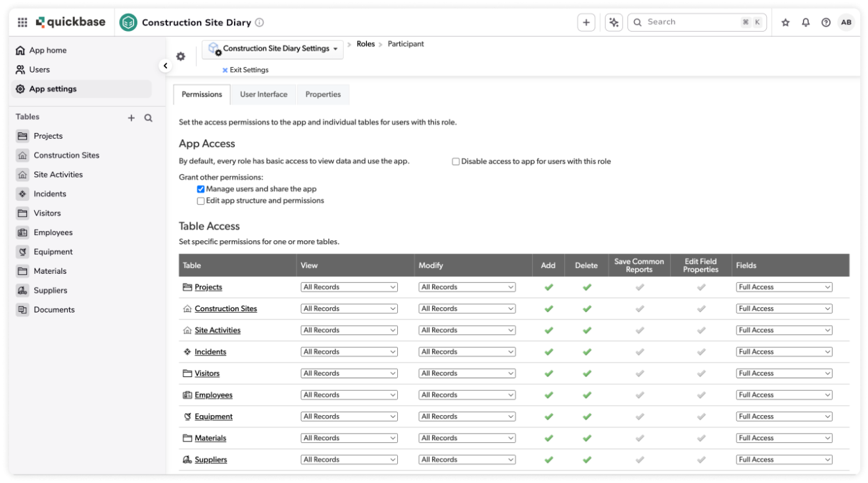Open the notifications bell
This screenshot has height=483, width=868.
point(805,21)
